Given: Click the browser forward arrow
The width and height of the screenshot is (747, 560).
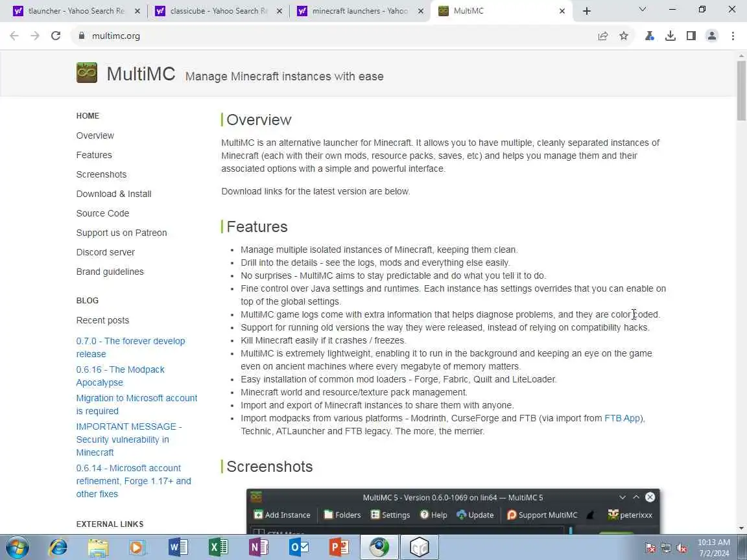Looking at the screenshot, I should point(35,36).
